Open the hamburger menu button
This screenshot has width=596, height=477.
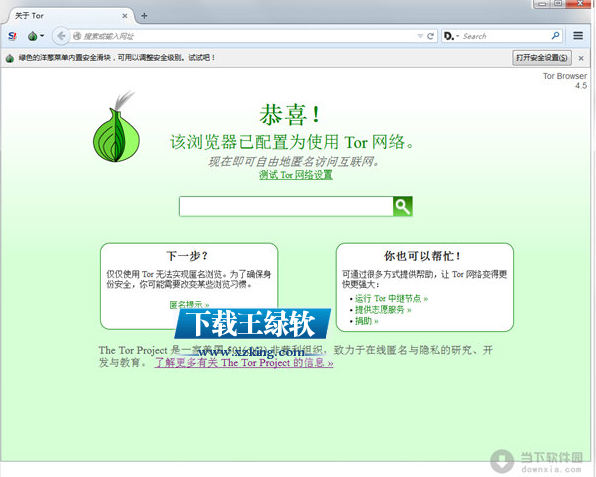tap(578, 36)
